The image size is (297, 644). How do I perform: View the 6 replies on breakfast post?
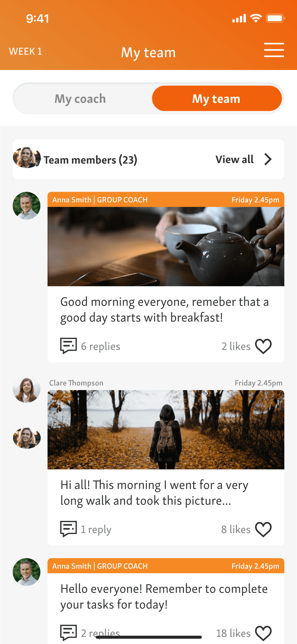tap(101, 346)
